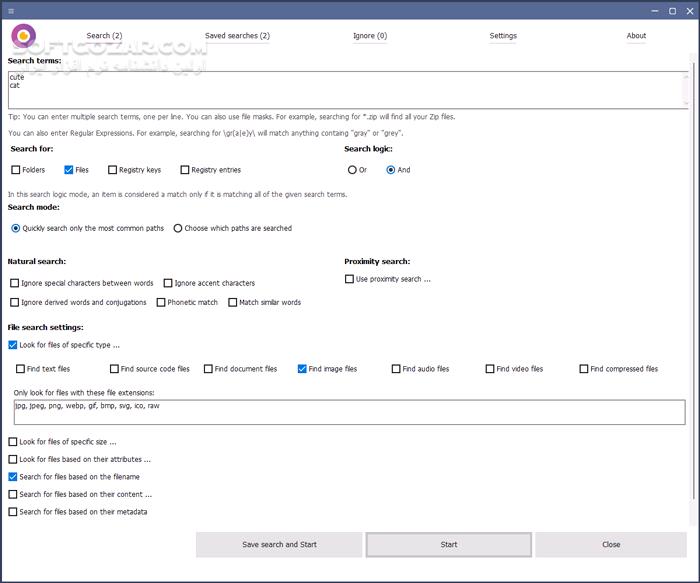Enable Registry keys search

click(x=112, y=170)
